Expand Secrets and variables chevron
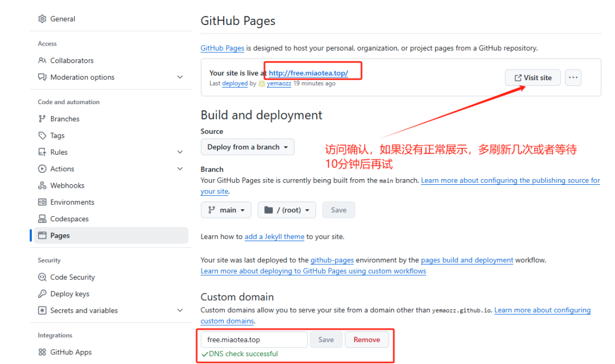 [180, 311]
